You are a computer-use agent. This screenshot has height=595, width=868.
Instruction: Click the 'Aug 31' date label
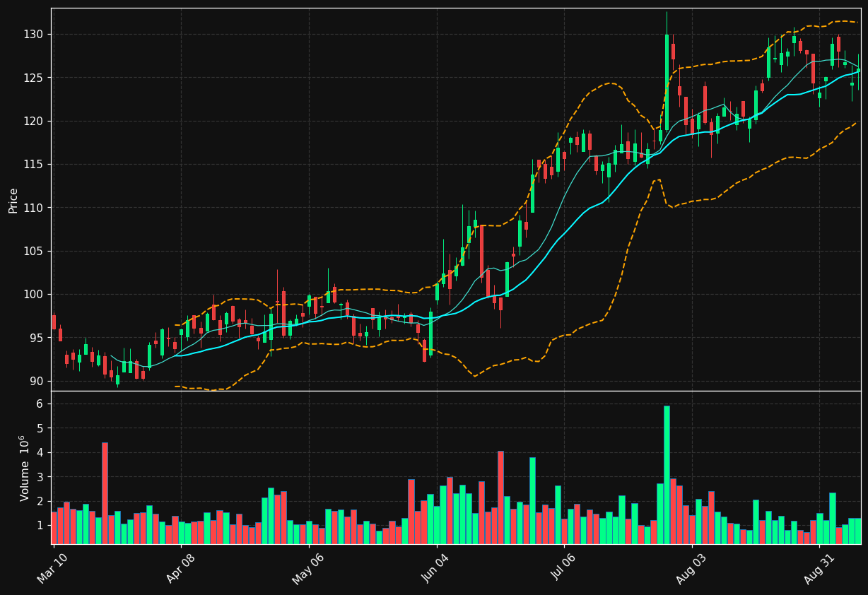click(x=819, y=569)
